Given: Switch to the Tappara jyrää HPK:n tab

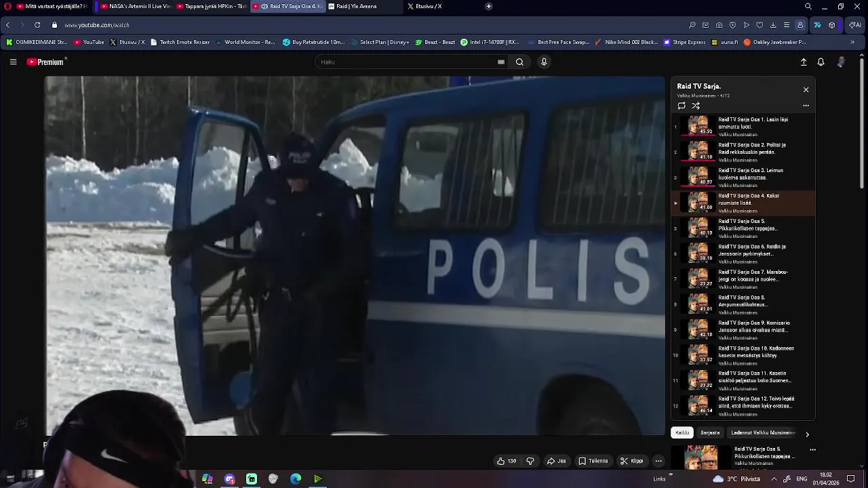Looking at the screenshot, I should coord(210,6).
